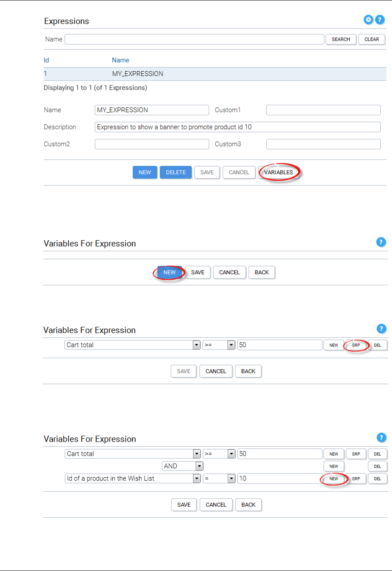Screen dimensions: 392x571
Task: Focus the Custom3 input field
Action: [323, 144]
